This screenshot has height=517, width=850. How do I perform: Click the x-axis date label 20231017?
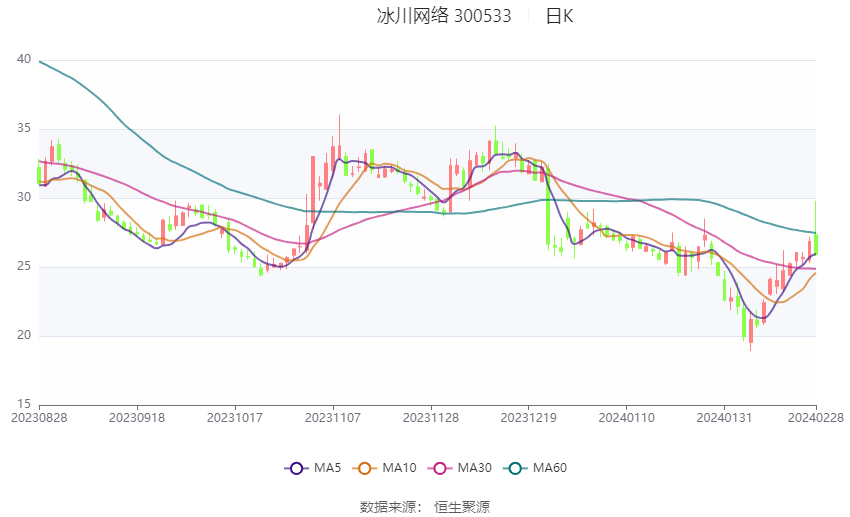pos(235,418)
